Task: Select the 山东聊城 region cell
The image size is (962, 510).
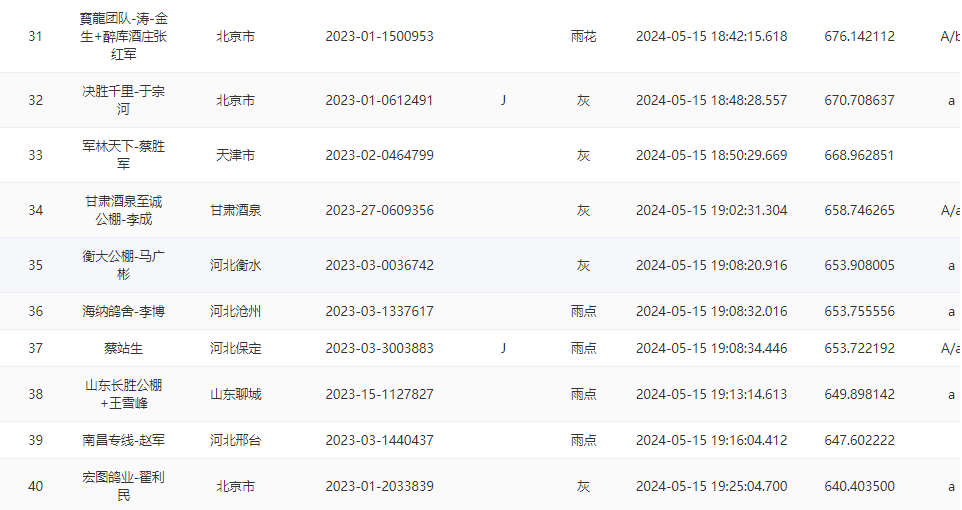Action: pyautogui.click(x=235, y=394)
